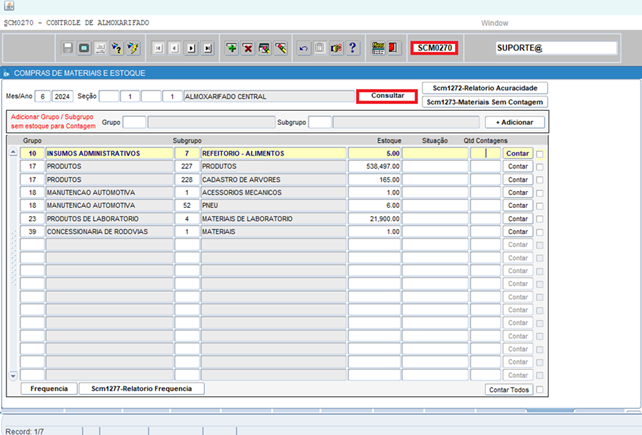Click the Java application icon in the title bar
This screenshot has width=642, height=435.
tap(9, 6)
